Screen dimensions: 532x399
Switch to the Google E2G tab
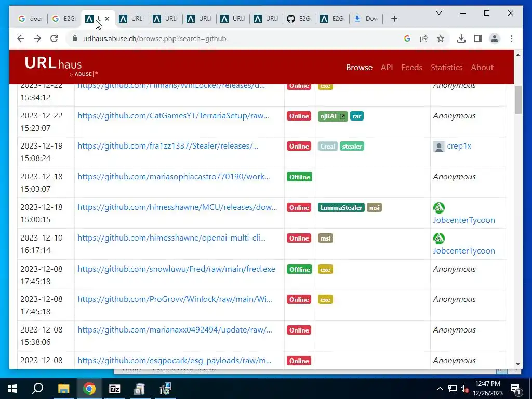[x=64, y=19]
